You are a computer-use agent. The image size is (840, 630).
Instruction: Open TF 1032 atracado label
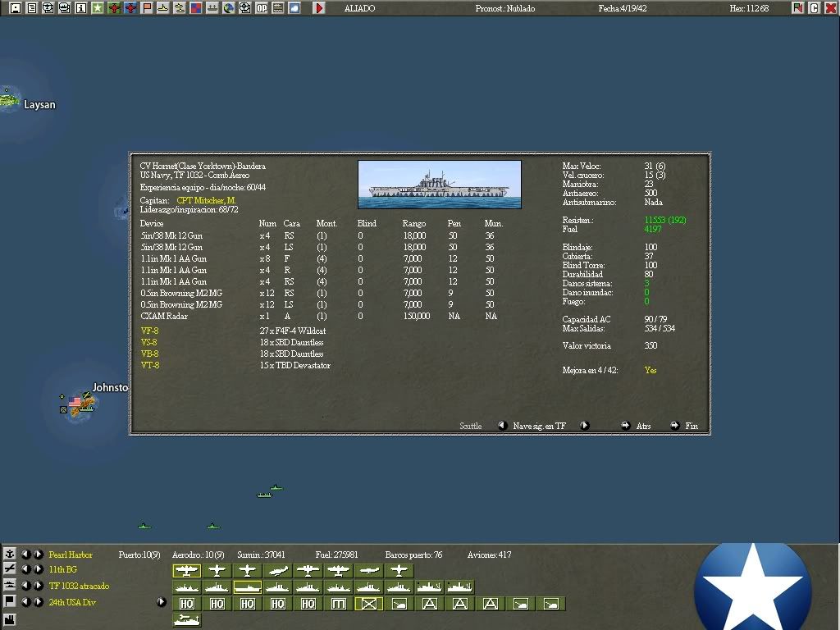coord(79,586)
